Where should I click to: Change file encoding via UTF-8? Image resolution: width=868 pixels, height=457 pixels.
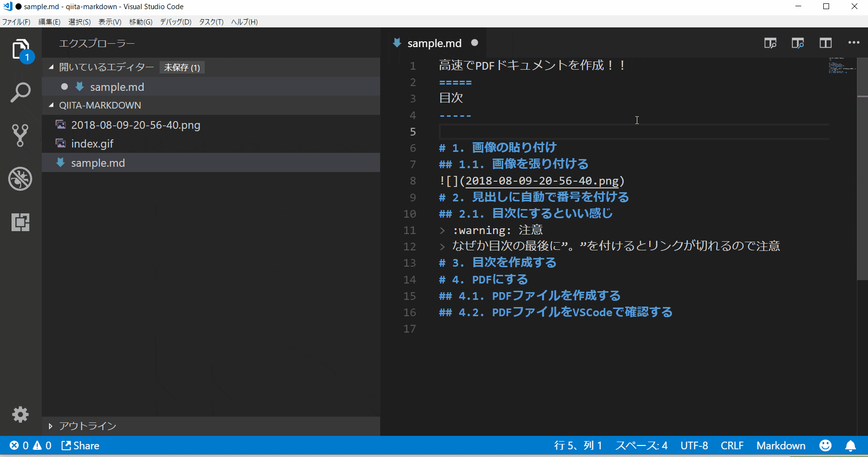(x=694, y=445)
